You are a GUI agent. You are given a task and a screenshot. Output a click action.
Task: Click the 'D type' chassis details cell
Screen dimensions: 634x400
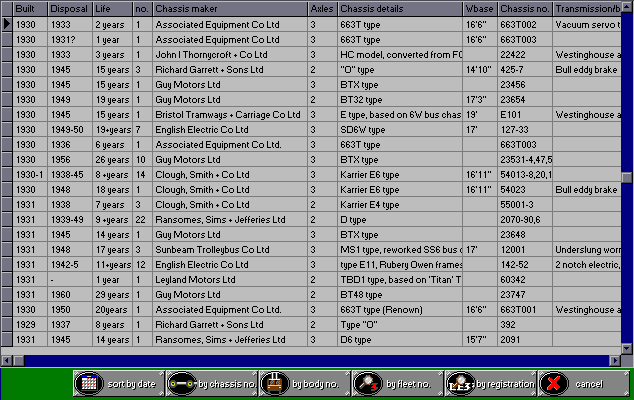tap(400, 220)
